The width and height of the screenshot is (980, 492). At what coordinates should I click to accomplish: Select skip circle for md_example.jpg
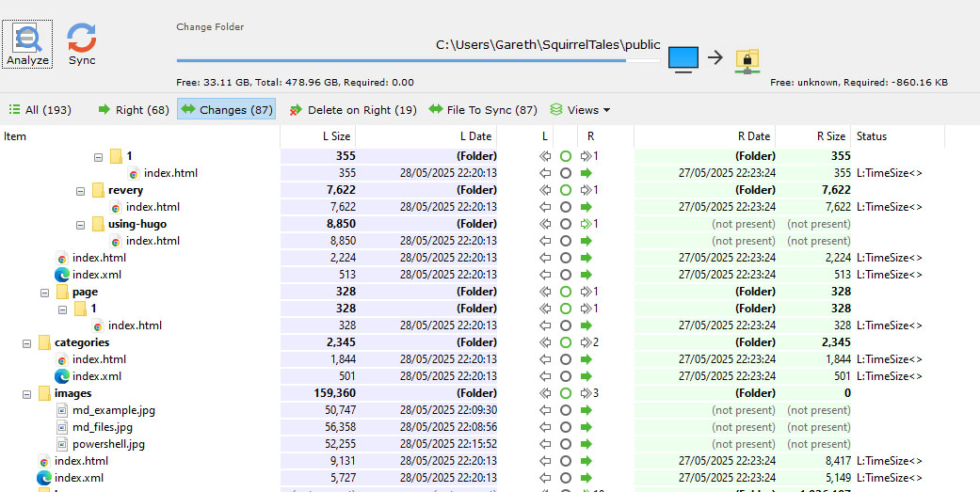click(x=566, y=410)
